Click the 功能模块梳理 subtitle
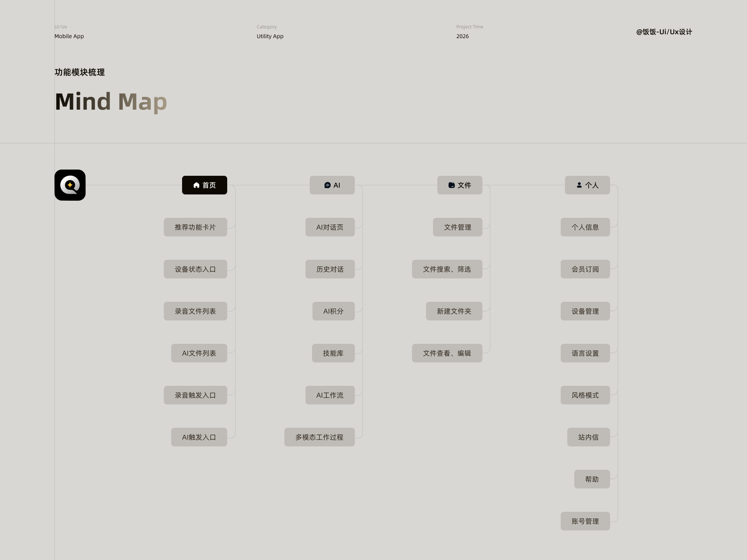747x560 pixels. tap(80, 72)
